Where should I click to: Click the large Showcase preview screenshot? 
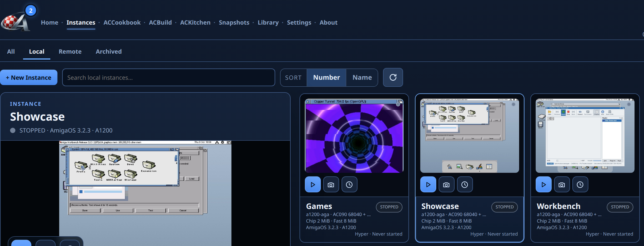[x=145, y=193]
